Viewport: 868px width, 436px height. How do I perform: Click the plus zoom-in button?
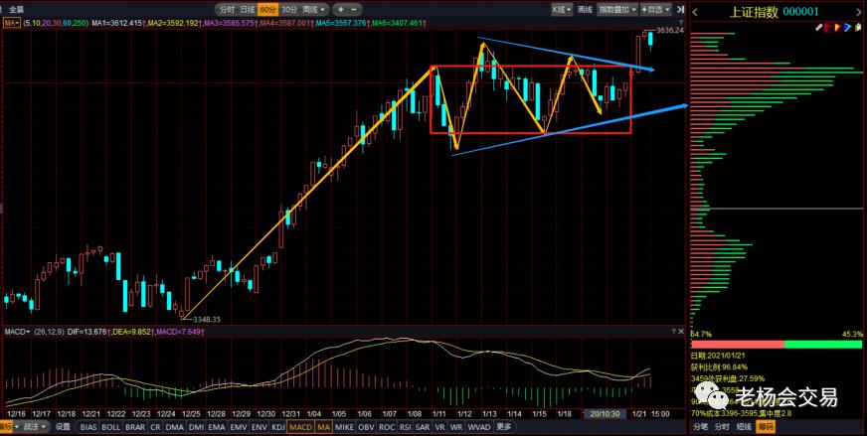(340, 9)
